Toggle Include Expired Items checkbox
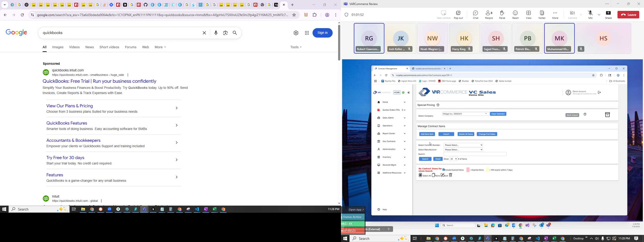 pos(444,170)
